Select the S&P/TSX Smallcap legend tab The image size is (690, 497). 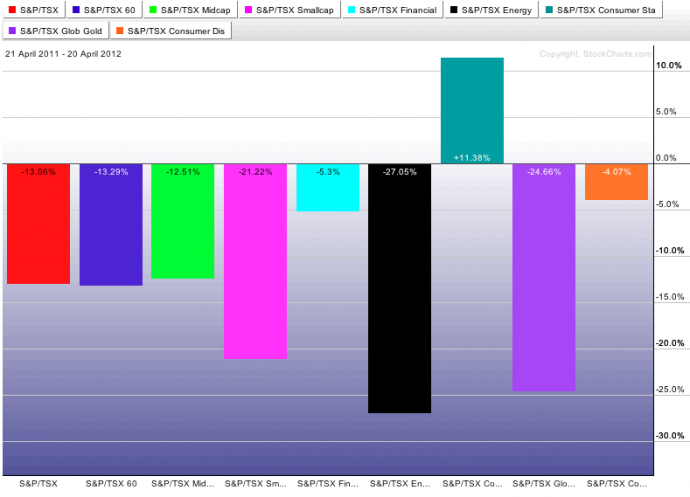click(289, 11)
